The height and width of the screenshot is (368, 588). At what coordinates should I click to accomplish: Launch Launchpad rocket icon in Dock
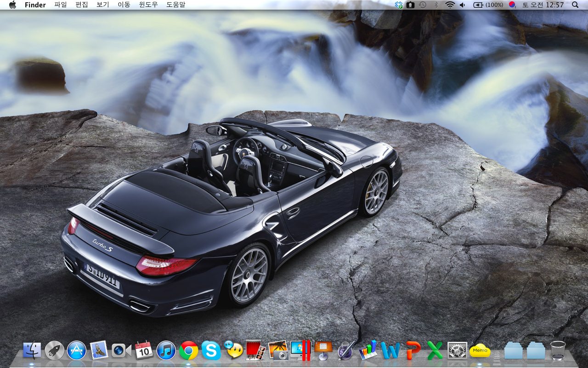point(54,351)
